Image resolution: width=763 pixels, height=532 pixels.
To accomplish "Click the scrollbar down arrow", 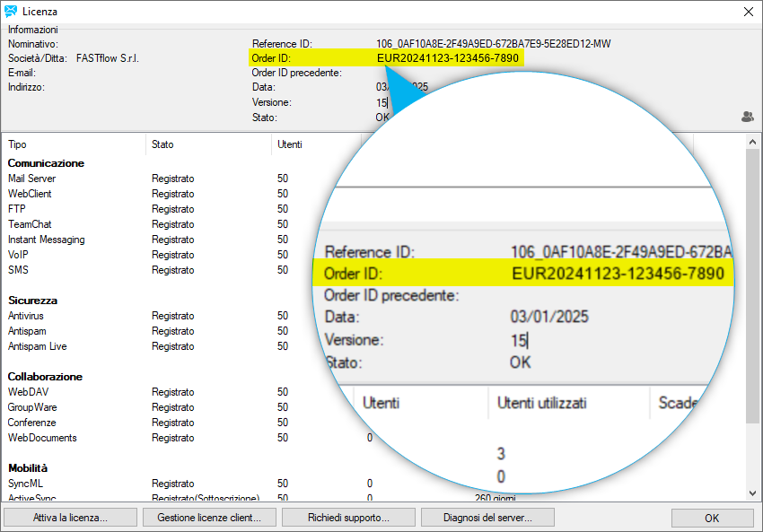I will click(x=754, y=494).
